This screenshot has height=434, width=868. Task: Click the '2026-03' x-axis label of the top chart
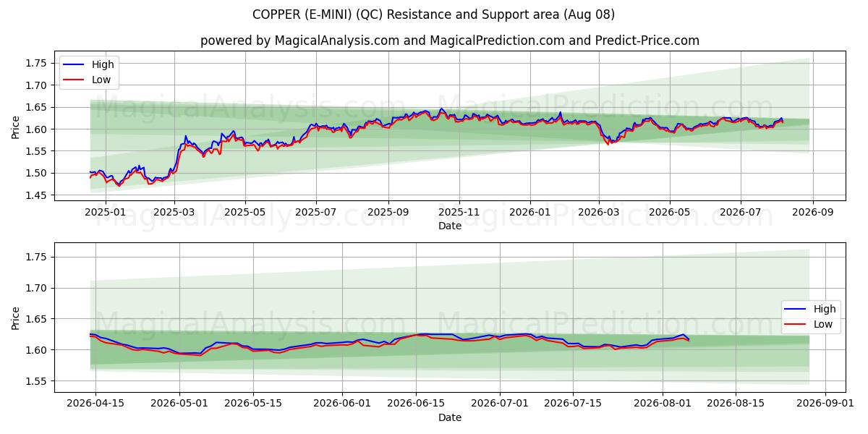(x=599, y=213)
